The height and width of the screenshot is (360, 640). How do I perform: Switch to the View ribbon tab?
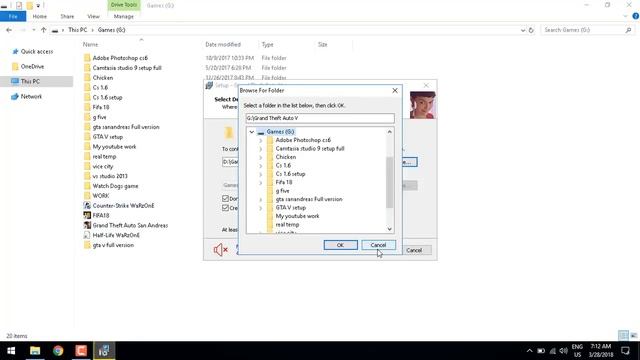click(x=93, y=16)
